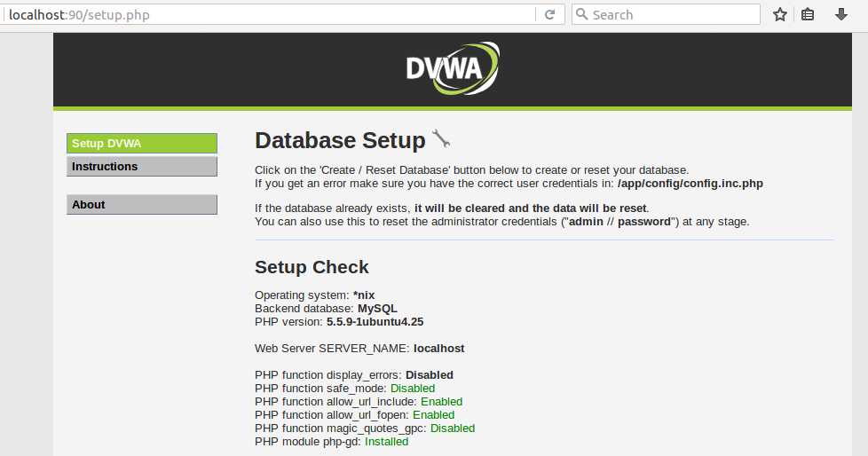Bookmark this page with the star icon

tap(780, 14)
